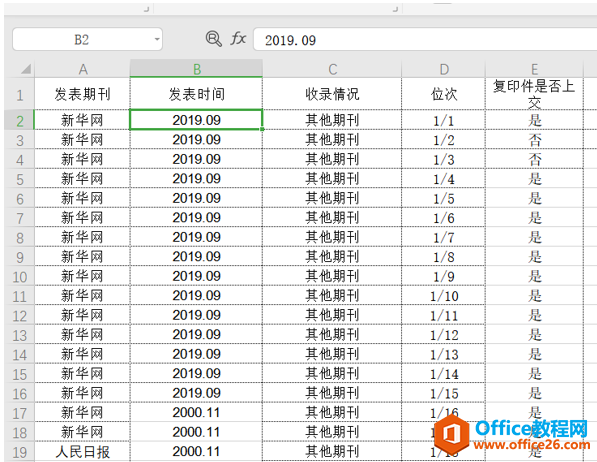
Task: Click cell B17 showing 2000.11
Action: tap(196, 412)
